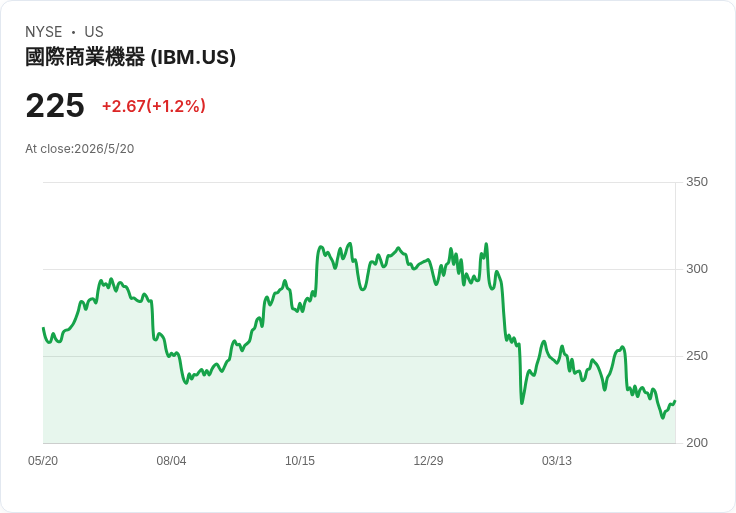736x513 pixels.
Task: Click the 250 y-axis value label
Action: [x=697, y=356]
